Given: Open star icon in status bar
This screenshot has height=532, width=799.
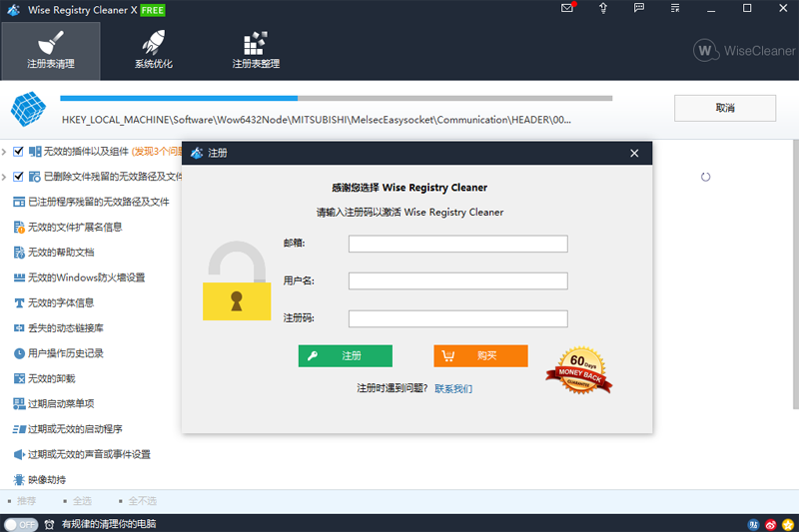Looking at the screenshot, I should (x=788, y=524).
